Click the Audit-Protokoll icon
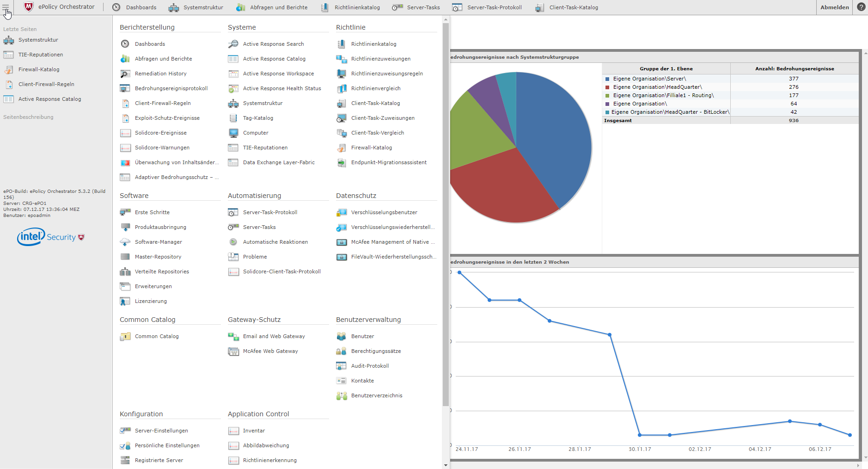Screen dimensions: 868x469 341,366
